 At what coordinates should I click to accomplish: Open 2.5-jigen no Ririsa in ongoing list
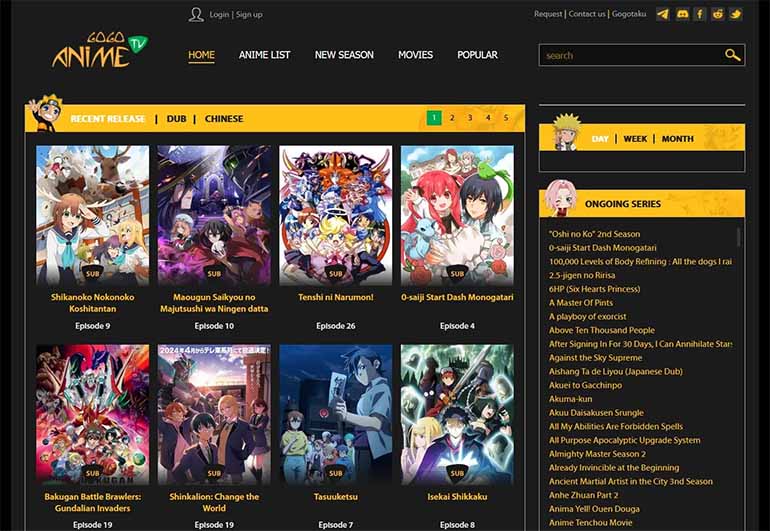pos(582,276)
